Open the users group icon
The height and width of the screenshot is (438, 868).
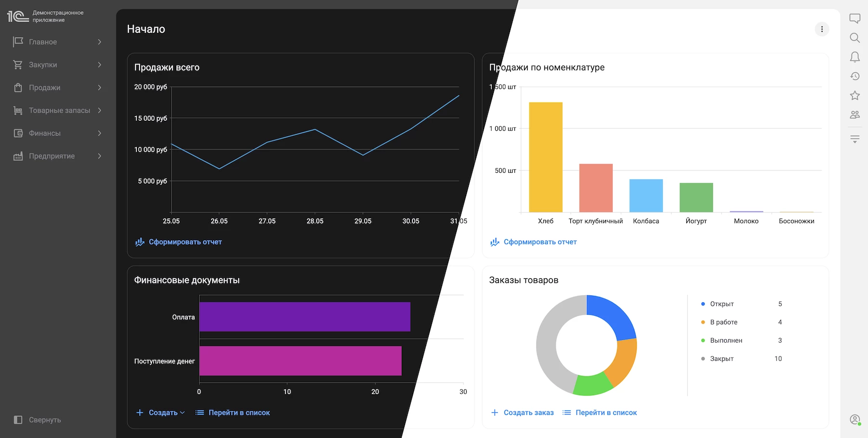(855, 115)
